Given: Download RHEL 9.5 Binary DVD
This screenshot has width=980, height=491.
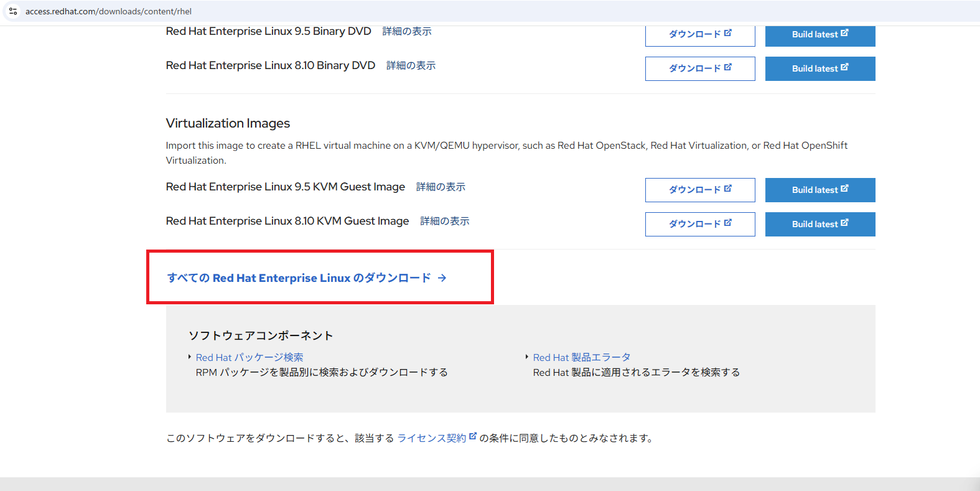Looking at the screenshot, I should pyautogui.click(x=699, y=34).
